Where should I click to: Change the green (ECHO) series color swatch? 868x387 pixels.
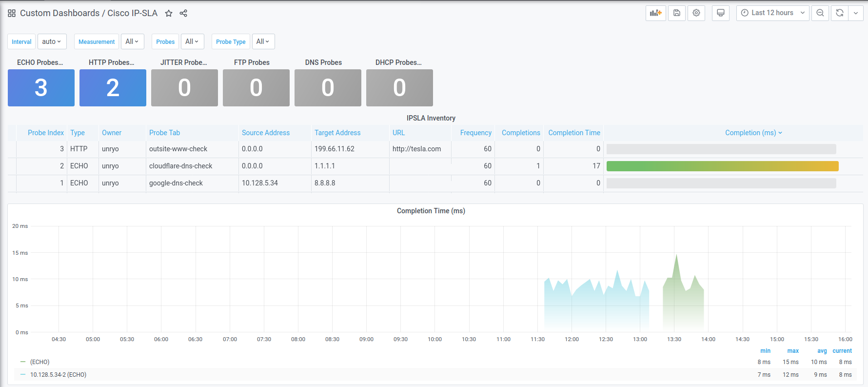click(x=23, y=362)
